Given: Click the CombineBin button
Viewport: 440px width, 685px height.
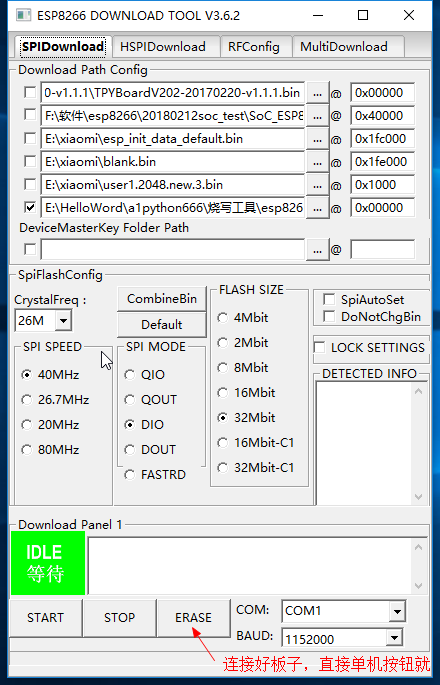Looking at the screenshot, I should (162, 299).
